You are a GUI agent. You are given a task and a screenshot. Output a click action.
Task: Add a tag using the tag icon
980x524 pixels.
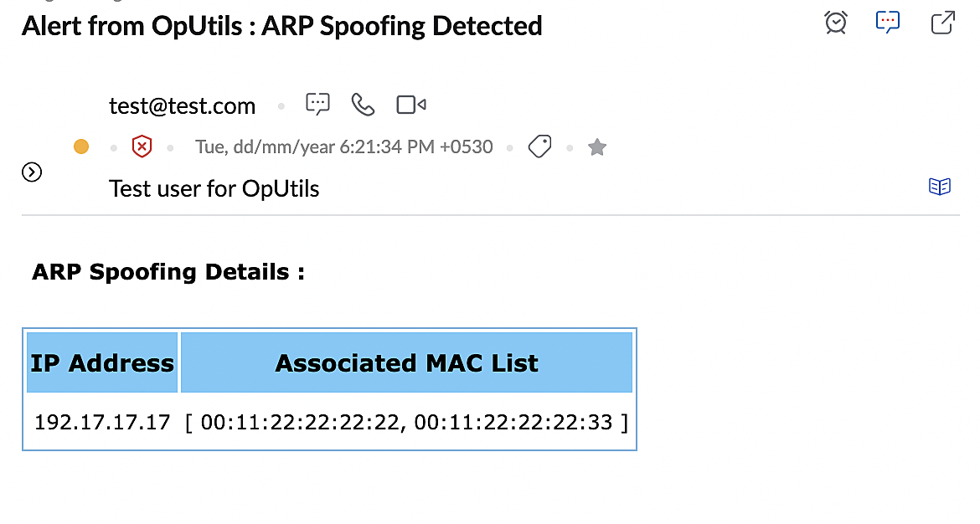pos(539,147)
